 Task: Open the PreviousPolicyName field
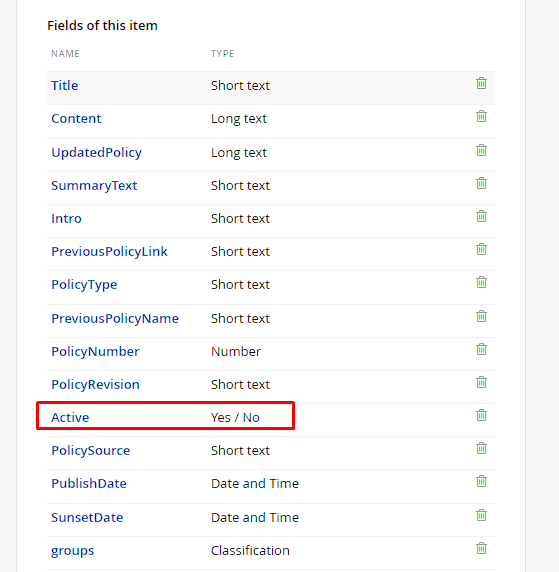(x=115, y=318)
